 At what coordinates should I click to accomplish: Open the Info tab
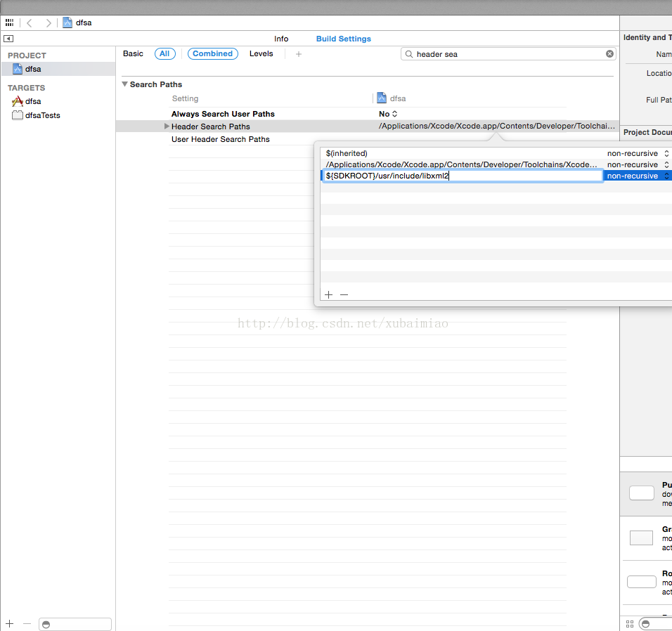pos(281,39)
